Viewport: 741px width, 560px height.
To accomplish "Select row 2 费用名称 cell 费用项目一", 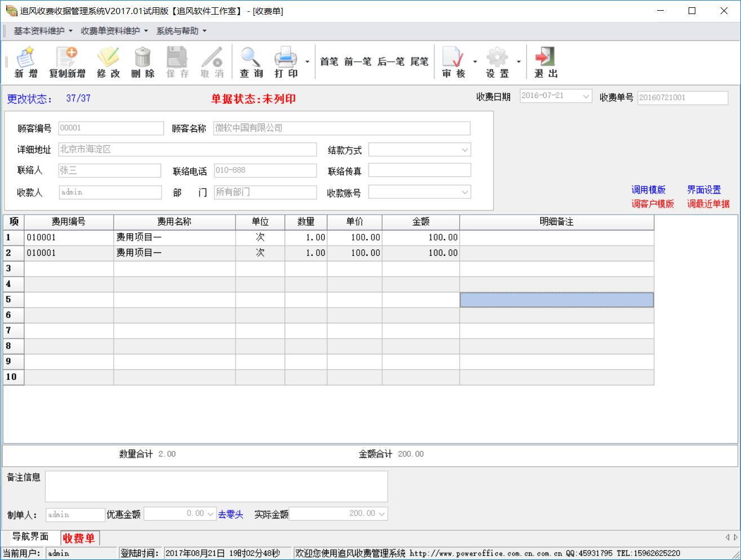I will 175,253.
